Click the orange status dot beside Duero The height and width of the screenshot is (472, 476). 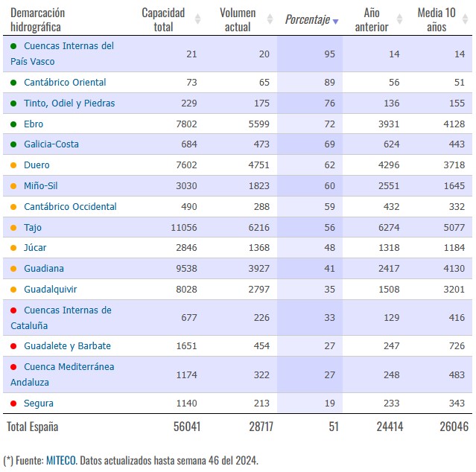13,165
